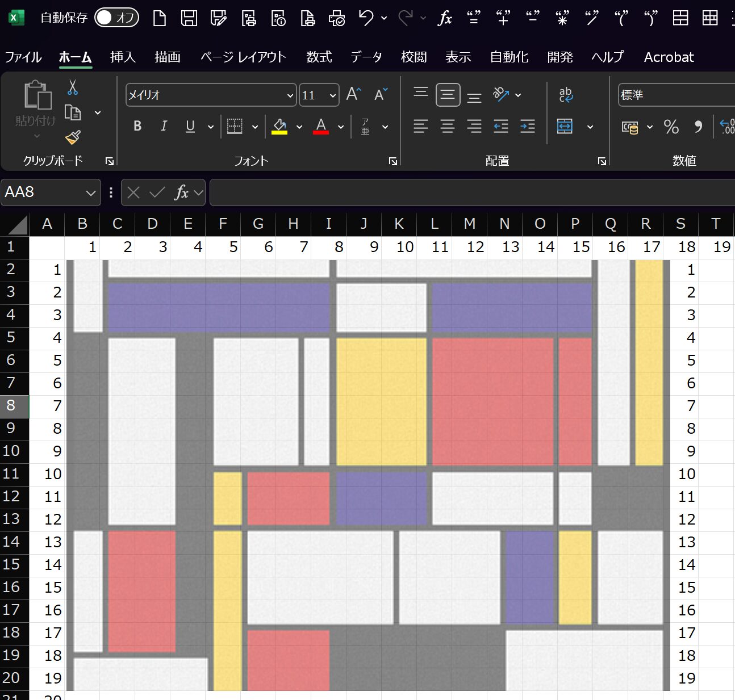This screenshot has width=735, height=700.
Task: Toggle Italic formatting
Action: coord(164,126)
